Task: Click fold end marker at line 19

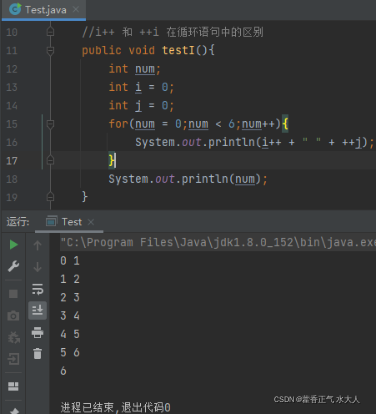Action: point(50,197)
